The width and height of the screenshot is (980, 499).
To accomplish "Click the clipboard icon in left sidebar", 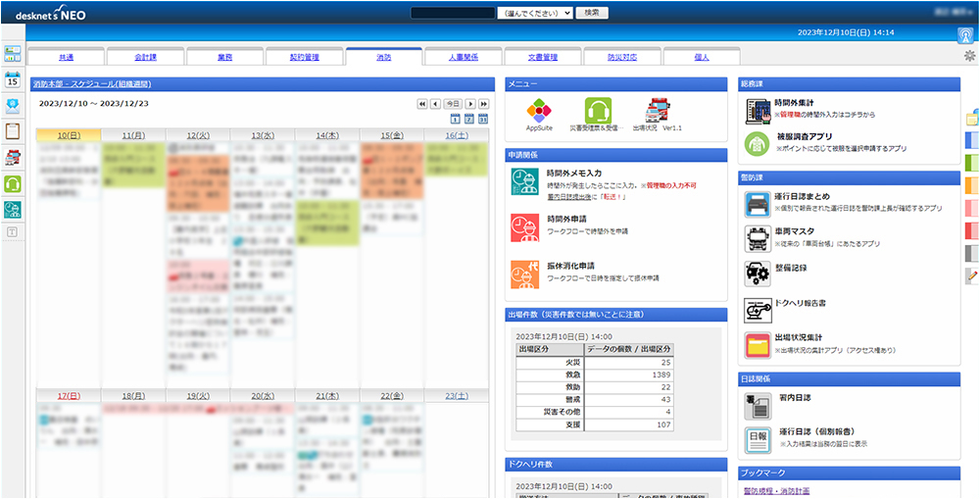I will pos(13,131).
